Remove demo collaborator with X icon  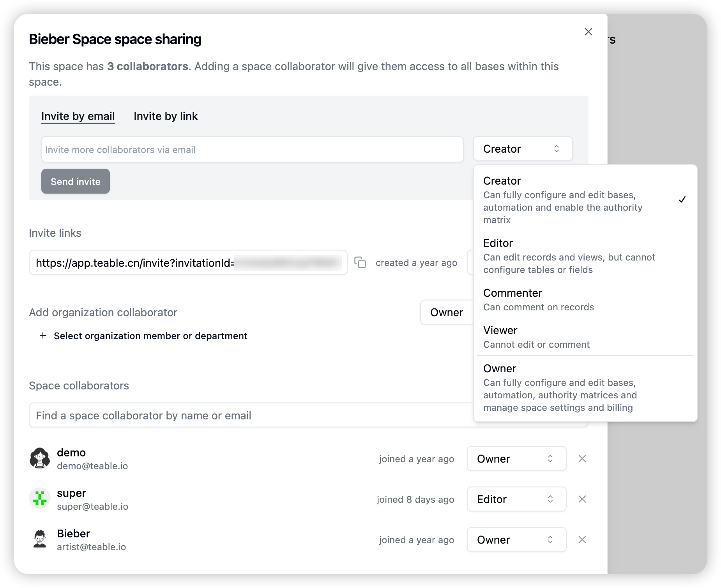point(582,459)
